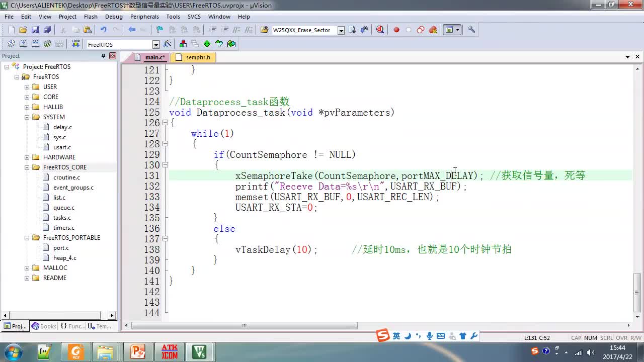Expand the CORE folder
The width and height of the screenshot is (644, 362).
click(x=27, y=97)
